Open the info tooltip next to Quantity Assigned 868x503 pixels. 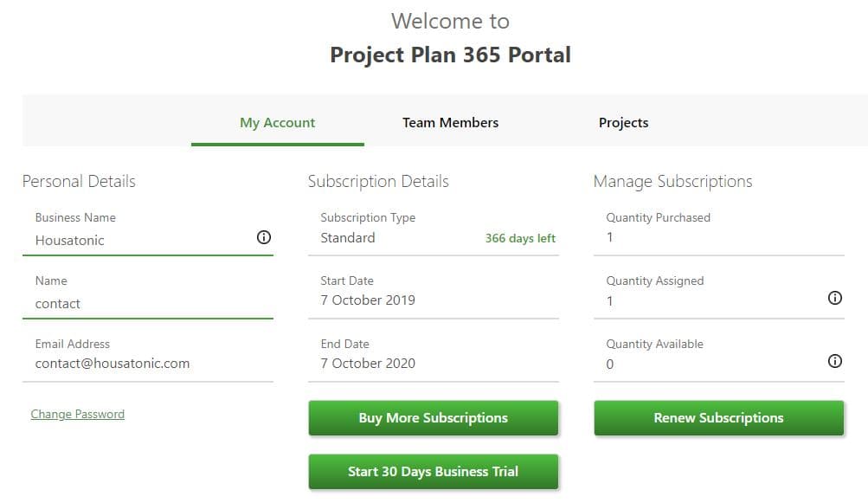pos(834,298)
